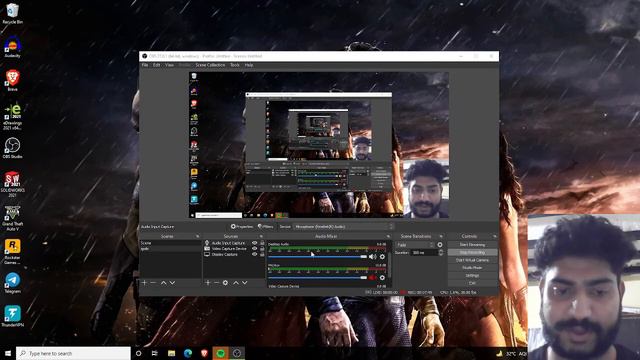The width and height of the screenshot is (640, 360).
Task: Open source properties gear in Sources toolbar
Action: click(225, 282)
